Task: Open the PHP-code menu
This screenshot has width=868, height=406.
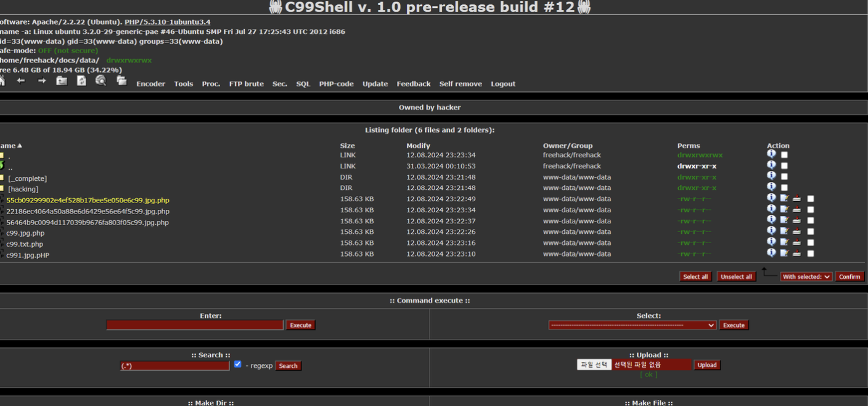Action: 336,84
